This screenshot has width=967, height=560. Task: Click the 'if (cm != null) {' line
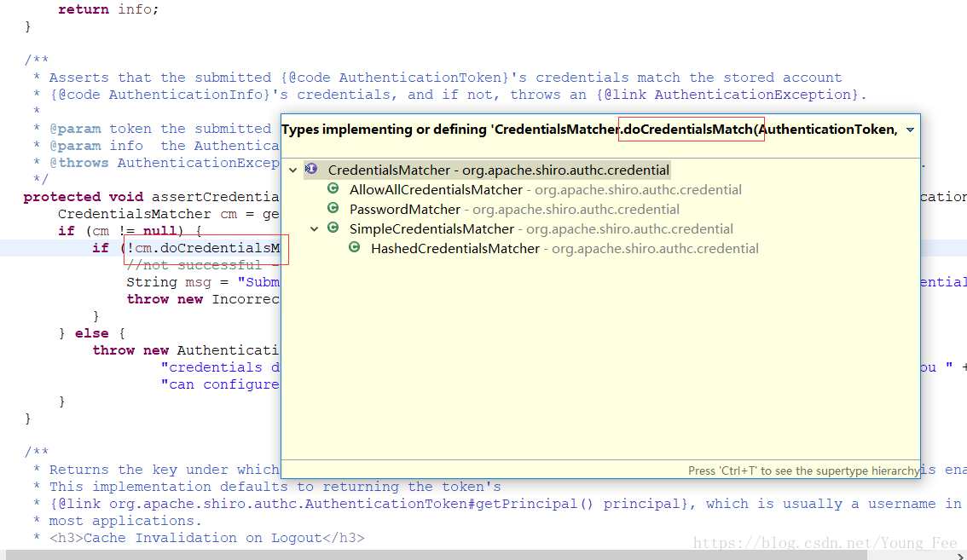[x=130, y=231]
